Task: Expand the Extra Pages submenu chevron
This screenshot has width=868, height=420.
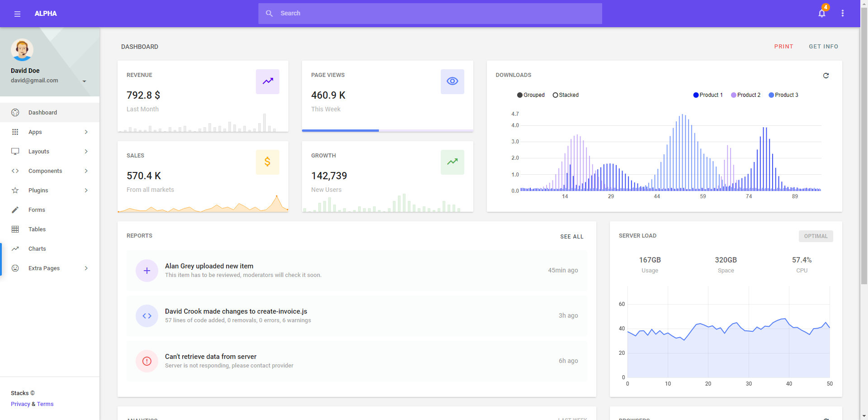Action: tap(86, 268)
